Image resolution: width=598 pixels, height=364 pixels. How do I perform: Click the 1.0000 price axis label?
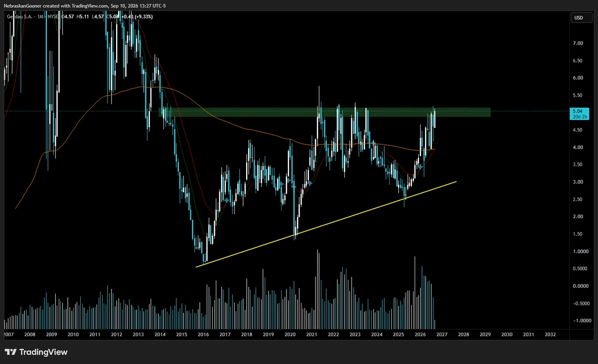[580, 251]
